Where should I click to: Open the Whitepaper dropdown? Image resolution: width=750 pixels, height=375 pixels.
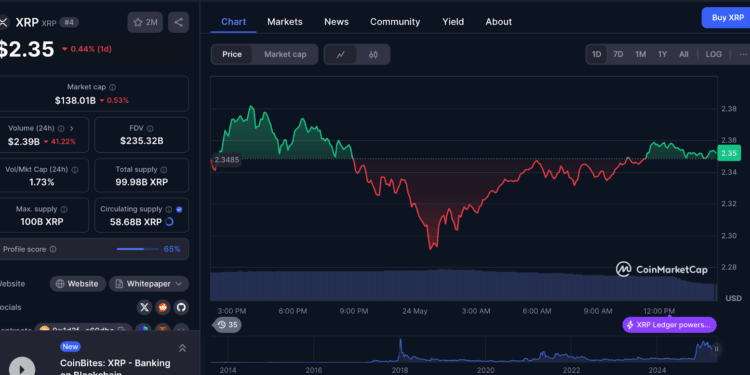click(x=149, y=284)
